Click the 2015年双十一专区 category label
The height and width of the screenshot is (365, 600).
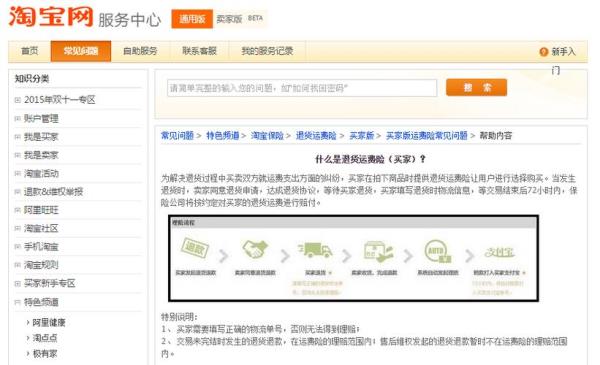pyautogui.click(x=60, y=100)
